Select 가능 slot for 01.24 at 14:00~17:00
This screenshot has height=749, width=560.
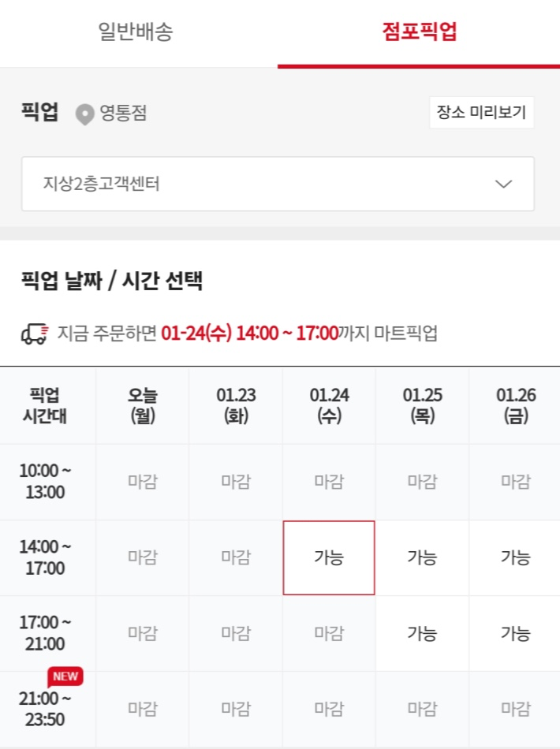[328, 557]
